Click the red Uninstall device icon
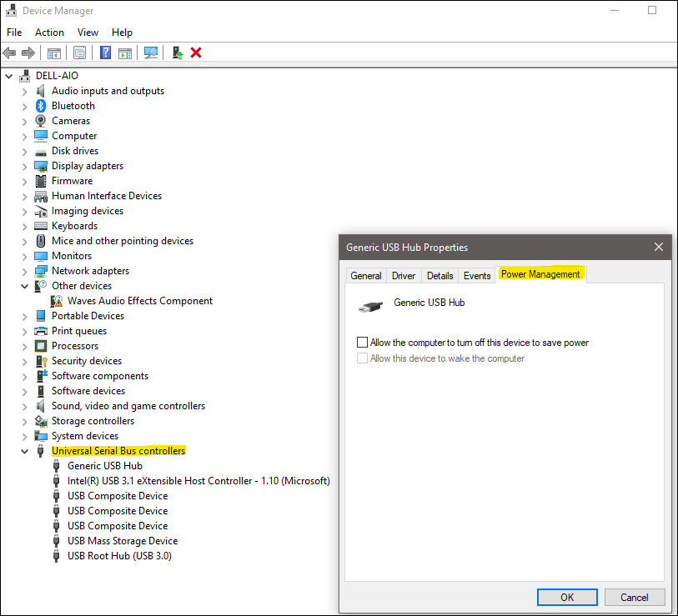Image resolution: width=678 pixels, height=616 pixels. click(196, 53)
